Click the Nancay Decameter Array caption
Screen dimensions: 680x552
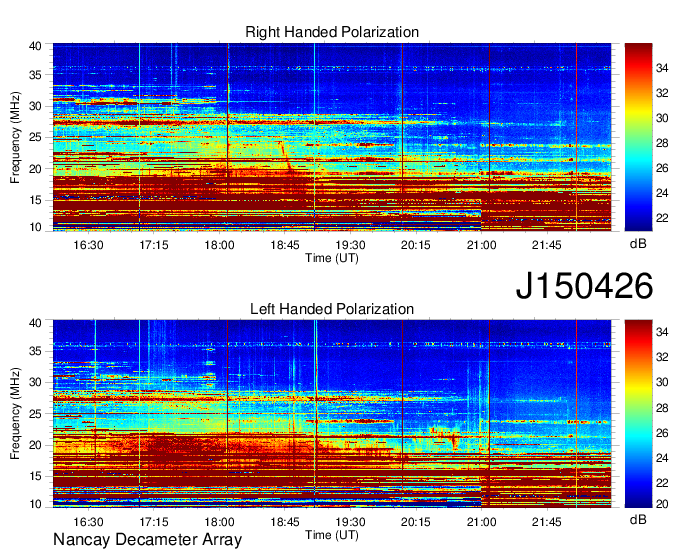pos(147,539)
